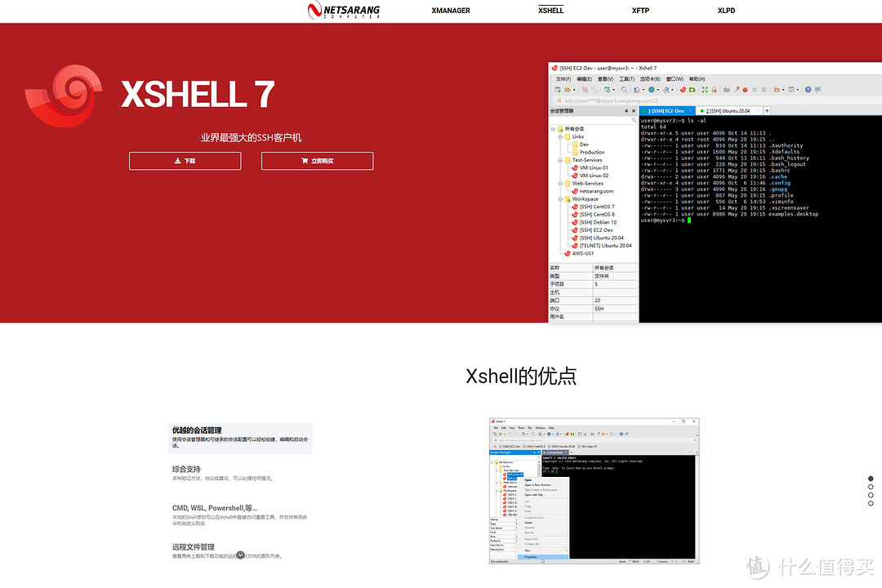Click the padlock lock-screen toolbar icon
This screenshot has width=882, height=588.
[714, 90]
